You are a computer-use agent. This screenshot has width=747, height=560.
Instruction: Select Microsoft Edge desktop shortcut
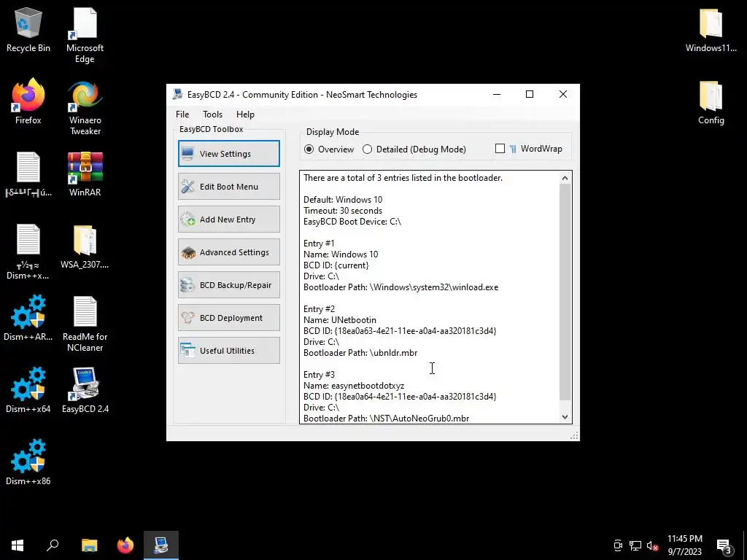click(85, 35)
